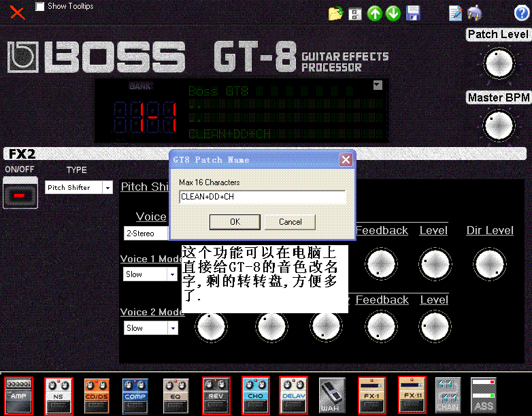Click the open folder icon

335,14
